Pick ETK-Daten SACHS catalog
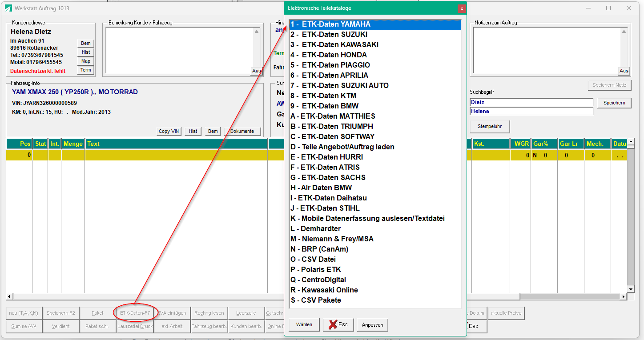Viewport: 644px width, 340px height. (x=375, y=178)
